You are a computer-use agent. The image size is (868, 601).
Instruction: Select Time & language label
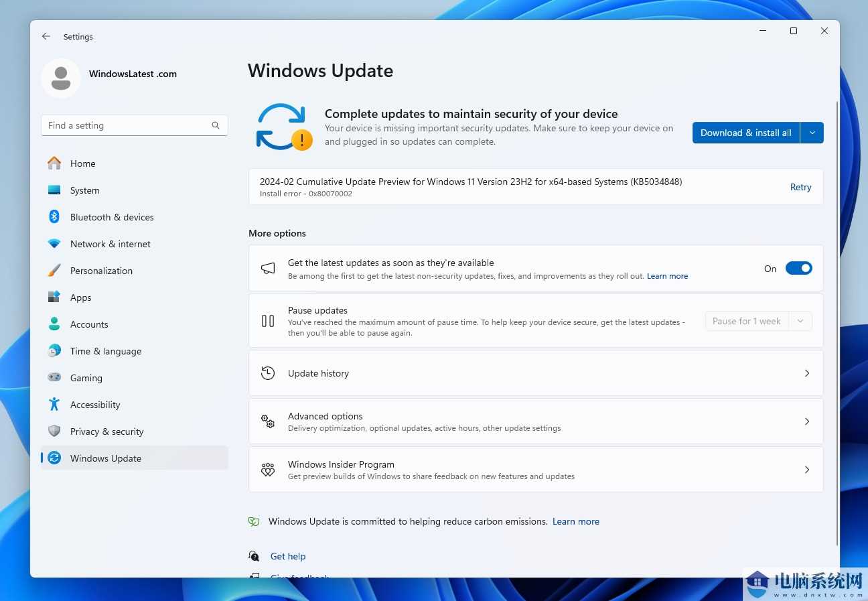point(106,351)
